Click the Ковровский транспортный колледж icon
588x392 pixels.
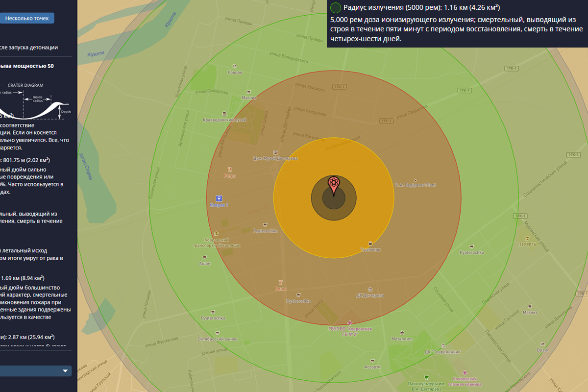[216, 233]
